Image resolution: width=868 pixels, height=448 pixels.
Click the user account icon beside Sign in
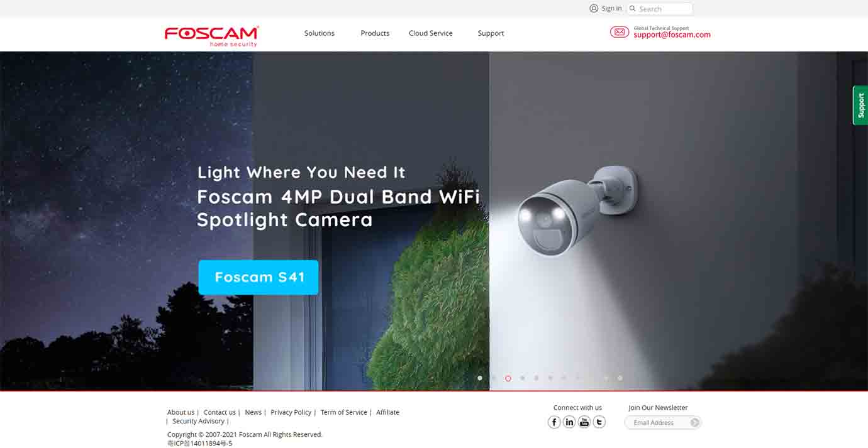pyautogui.click(x=594, y=8)
